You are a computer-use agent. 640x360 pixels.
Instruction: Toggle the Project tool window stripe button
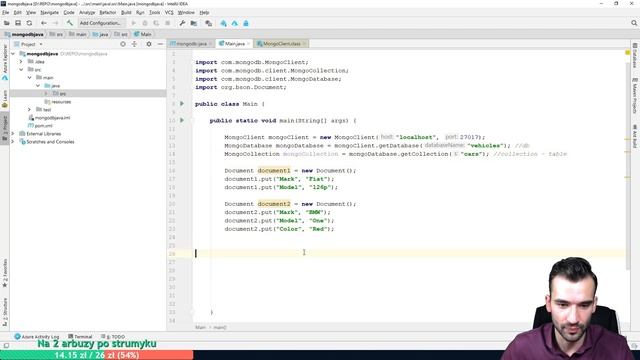(5, 128)
